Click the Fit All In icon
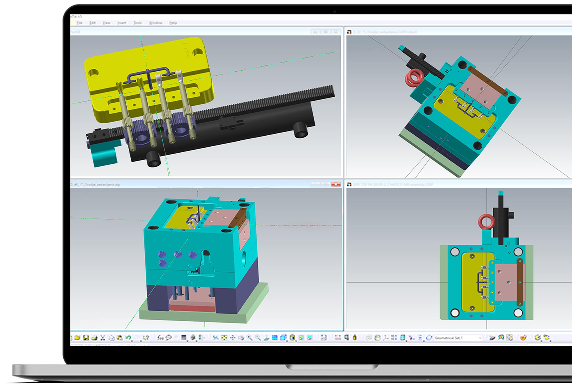572x392 pixels. (x=224, y=338)
